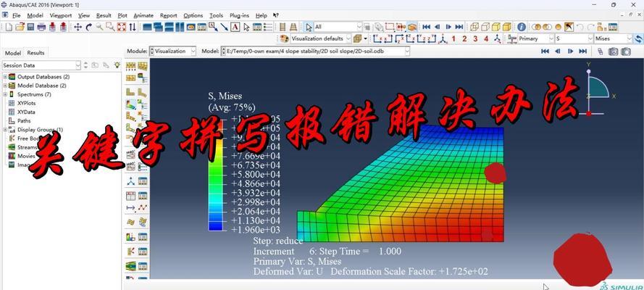644x290 pixels.
Task: Open the Animate menu
Action: 143,16
